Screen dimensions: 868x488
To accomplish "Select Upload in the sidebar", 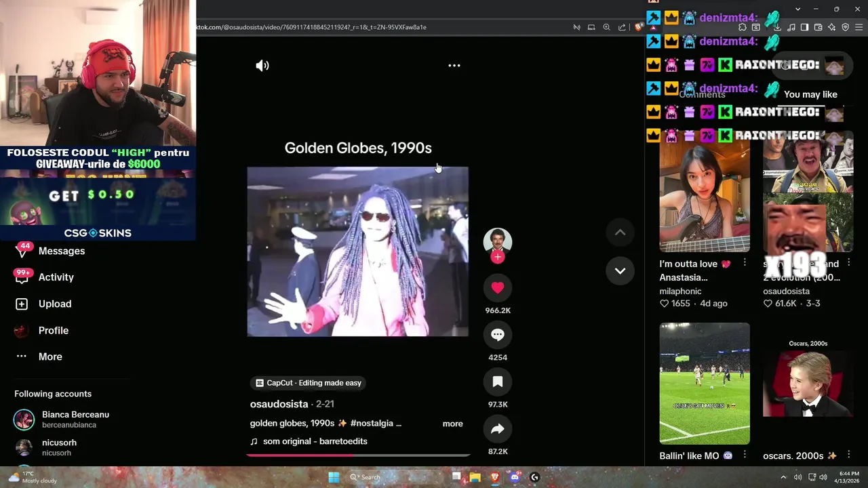I will click(55, 304).
